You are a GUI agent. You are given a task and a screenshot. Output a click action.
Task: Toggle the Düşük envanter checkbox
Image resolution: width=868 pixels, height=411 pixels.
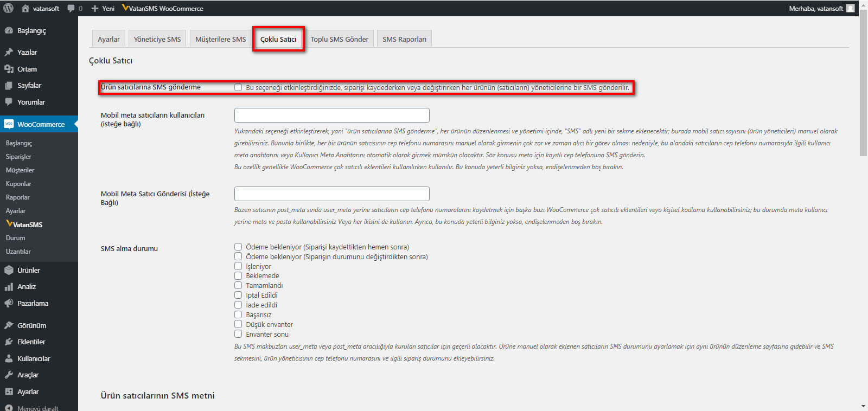pos(238,324)
